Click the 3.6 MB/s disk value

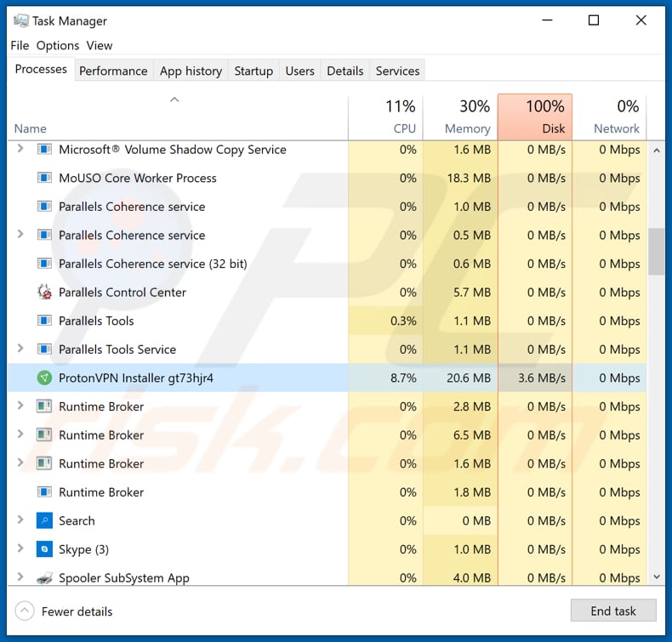click(x=542, y=378)
